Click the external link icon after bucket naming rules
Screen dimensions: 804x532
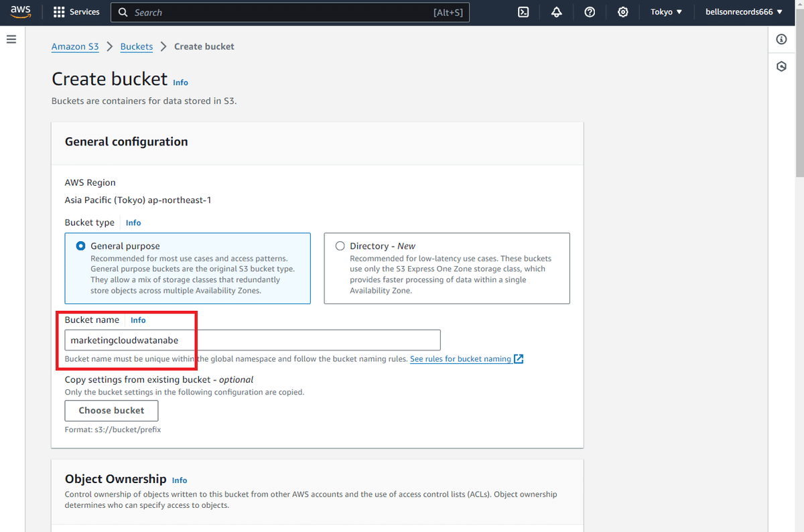(x=519, y=359)
